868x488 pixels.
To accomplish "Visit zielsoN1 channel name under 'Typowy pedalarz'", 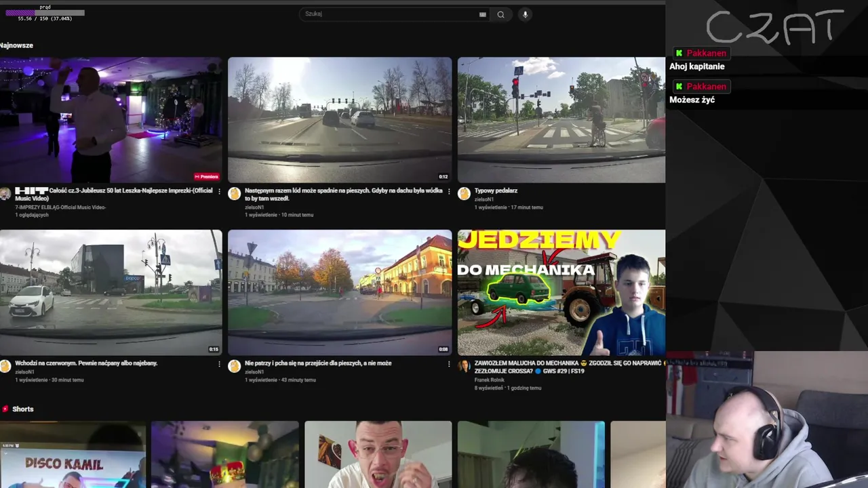I will [484, 199].
